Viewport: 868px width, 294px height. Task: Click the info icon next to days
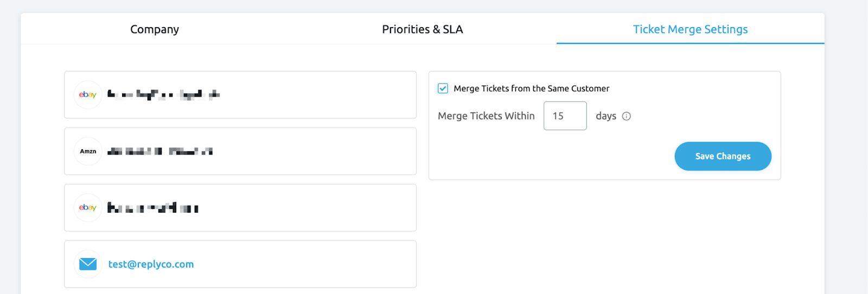[627, 116]
